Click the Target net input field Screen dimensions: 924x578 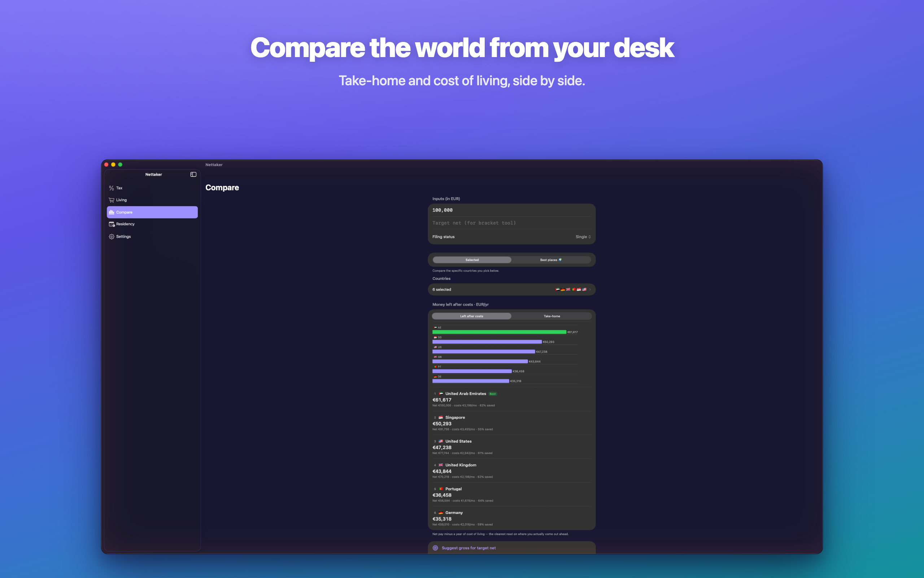(512, 223)
